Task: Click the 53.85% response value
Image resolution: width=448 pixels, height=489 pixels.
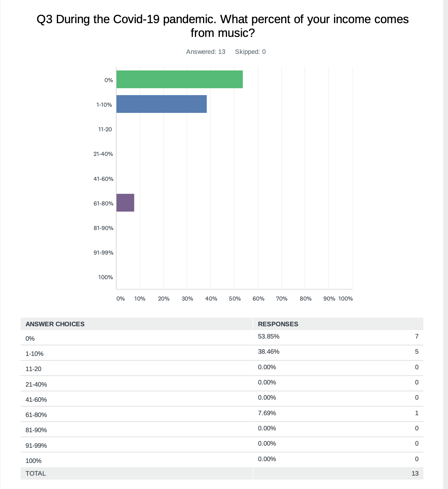Action: pos(269,336)
